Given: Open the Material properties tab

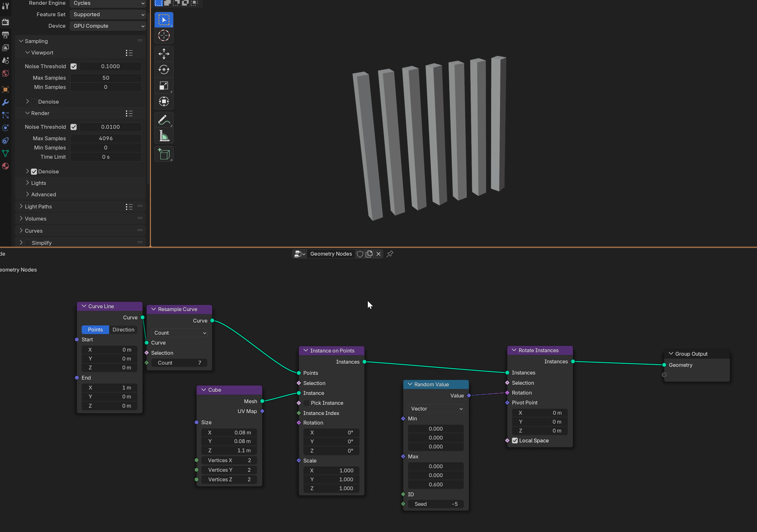Looking at the screenshot, I should (x=5, y=166).
